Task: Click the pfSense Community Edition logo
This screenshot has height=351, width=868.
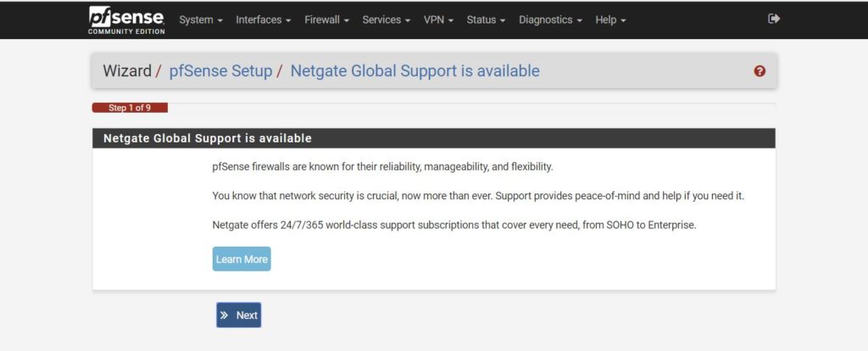Action: click(126, 20)
